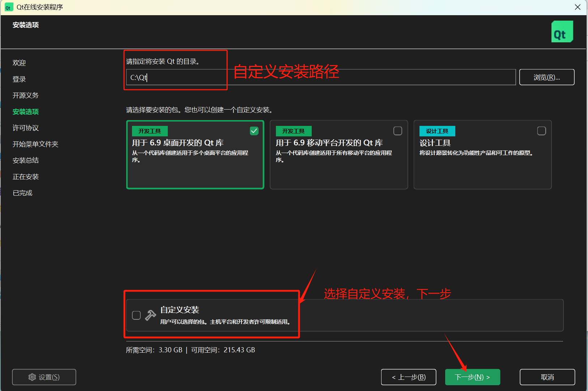Click the 请指定将安装 Qt 的目录 label

click(x=163, y=61)
